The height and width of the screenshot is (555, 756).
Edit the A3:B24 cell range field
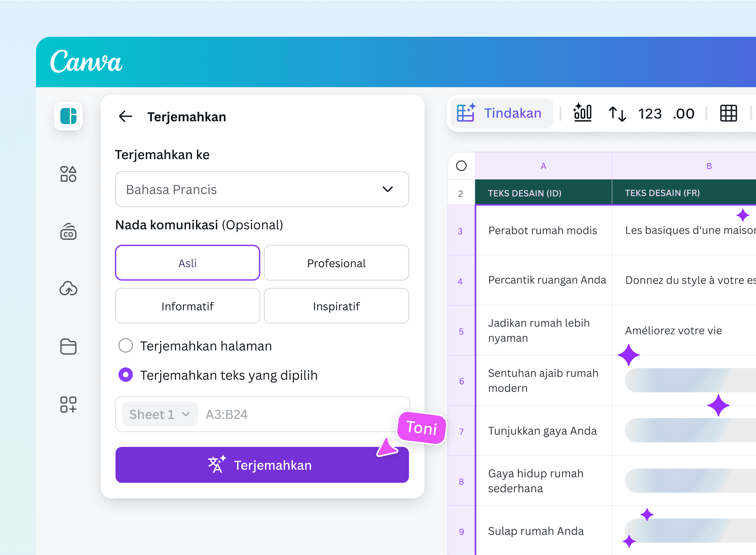[x=262, y=414]
